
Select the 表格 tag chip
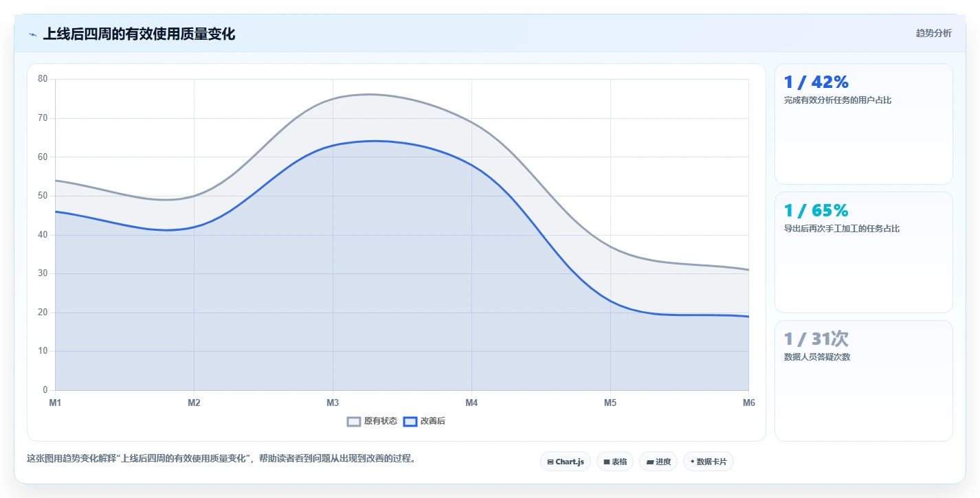[x=615, y=462]
